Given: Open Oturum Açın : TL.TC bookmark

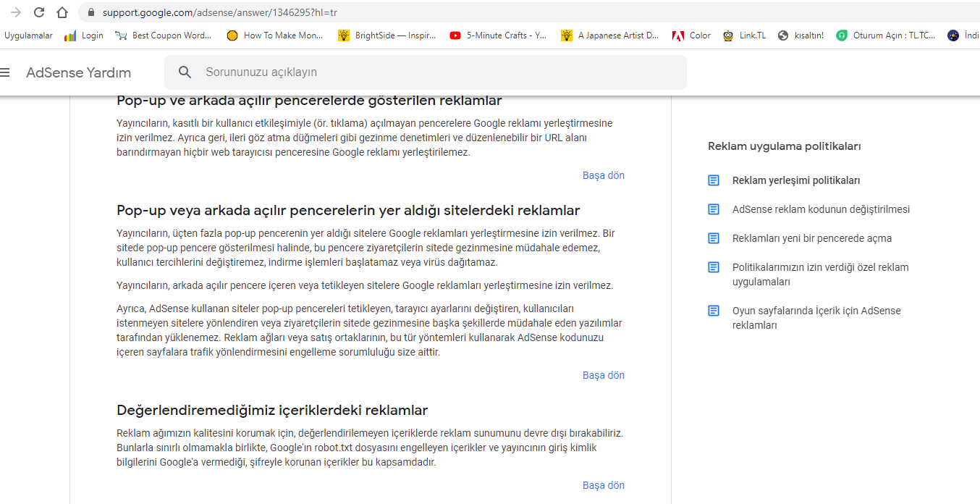Looking at the screenshot, I should (886, 35).
